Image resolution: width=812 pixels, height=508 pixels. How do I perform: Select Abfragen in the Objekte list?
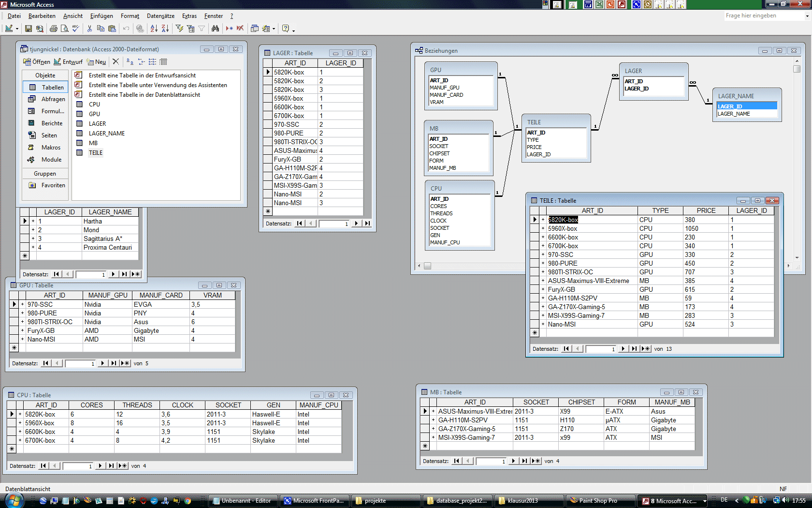pos(46,99)
